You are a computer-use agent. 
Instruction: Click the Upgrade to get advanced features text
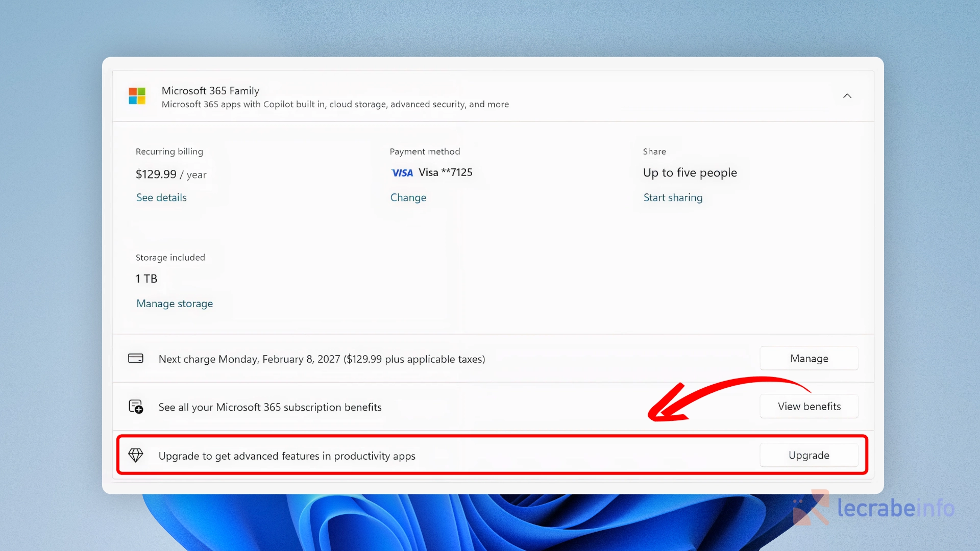pyautogui.click(x=287, y=456)
